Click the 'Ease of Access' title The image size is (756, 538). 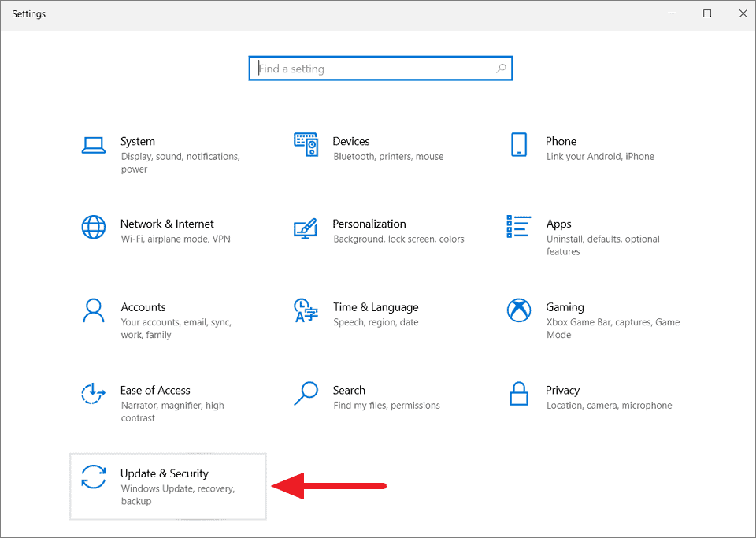155,390
